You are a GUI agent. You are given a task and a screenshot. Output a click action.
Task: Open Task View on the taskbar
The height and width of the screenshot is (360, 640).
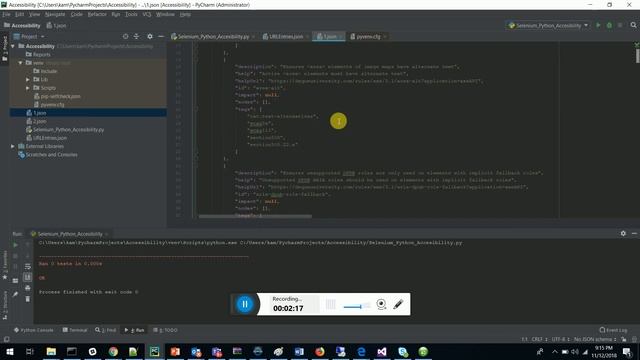coord(30,351)
